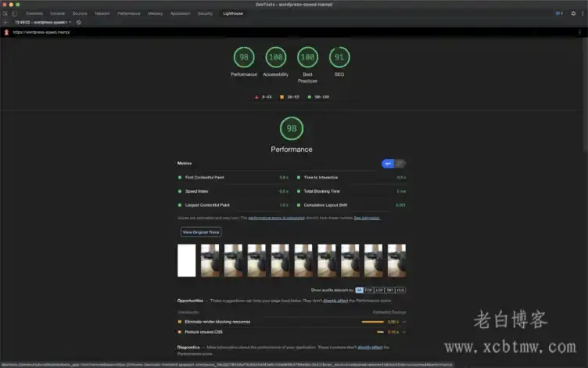
Task: Open the See calculator link
Action: 367,218
